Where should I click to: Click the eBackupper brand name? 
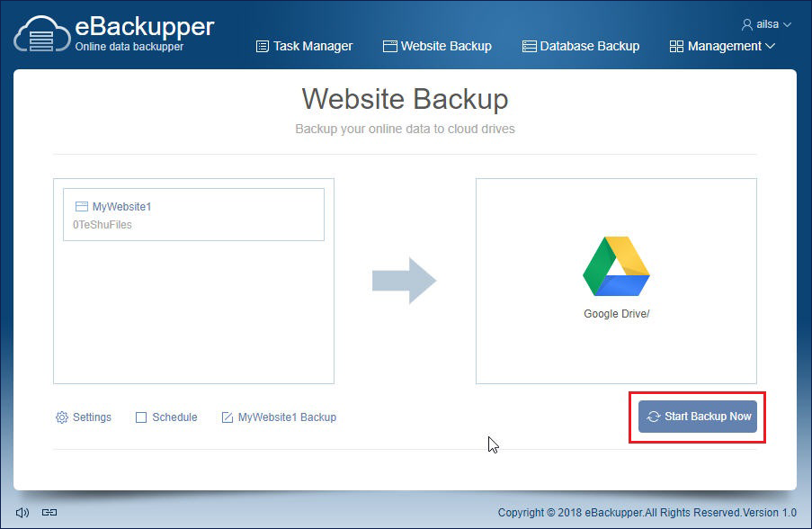click(x=145, y=26)
